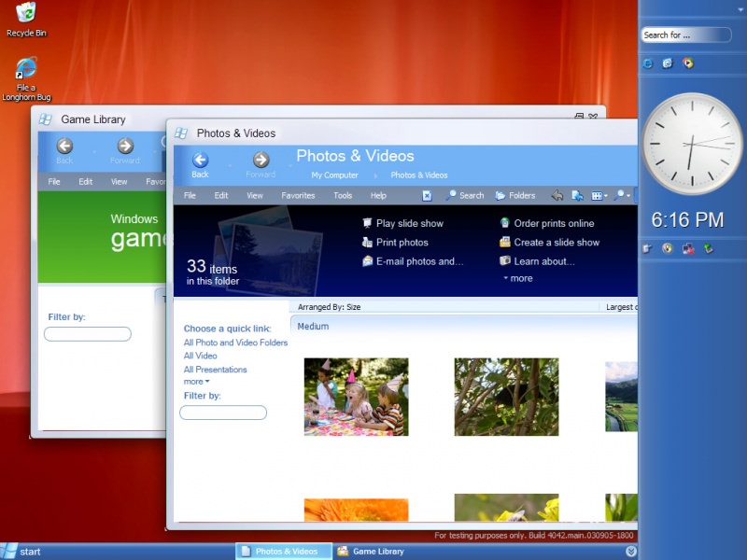Image resolution: width=747 pixels, height=560 pixels.
Task: Launch Internet Explorer from sidebar quick launch
Action: [647, 63]
